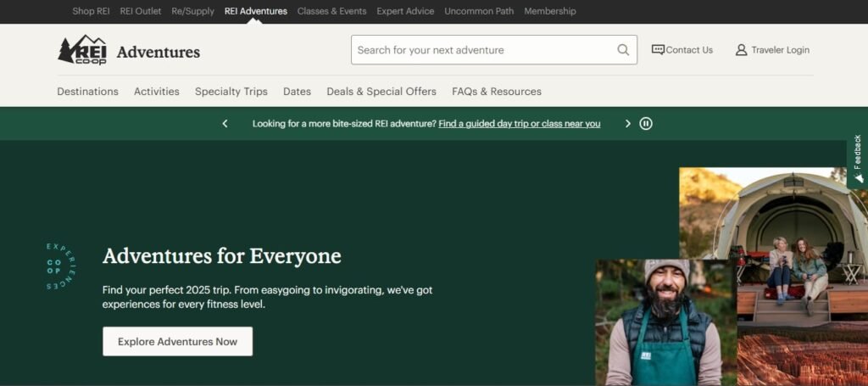This screenshot has width=868, height=386.
Task: Pause the rotating banner messages
Action: pyautogui.click(x=646, y=124)
